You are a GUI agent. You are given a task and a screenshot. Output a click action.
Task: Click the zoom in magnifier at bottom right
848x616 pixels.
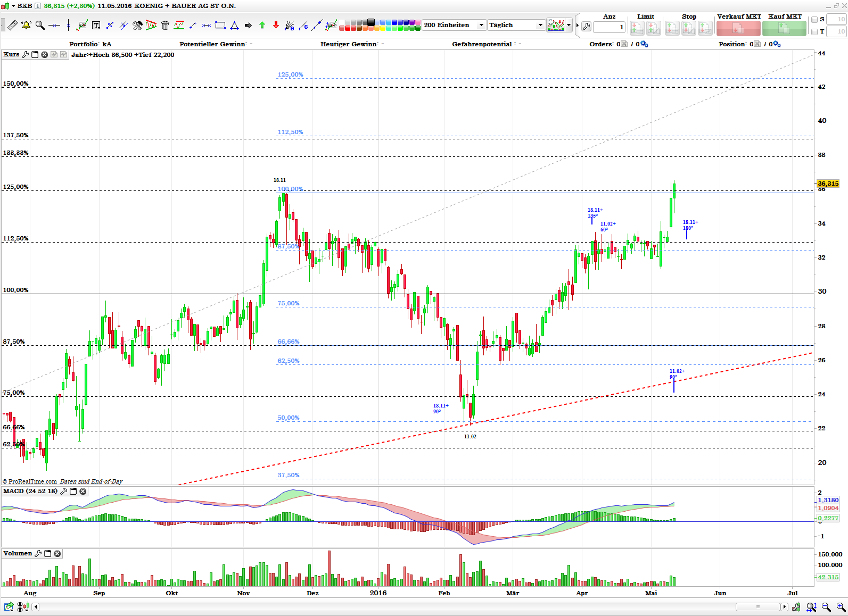[x=841, y=606]
